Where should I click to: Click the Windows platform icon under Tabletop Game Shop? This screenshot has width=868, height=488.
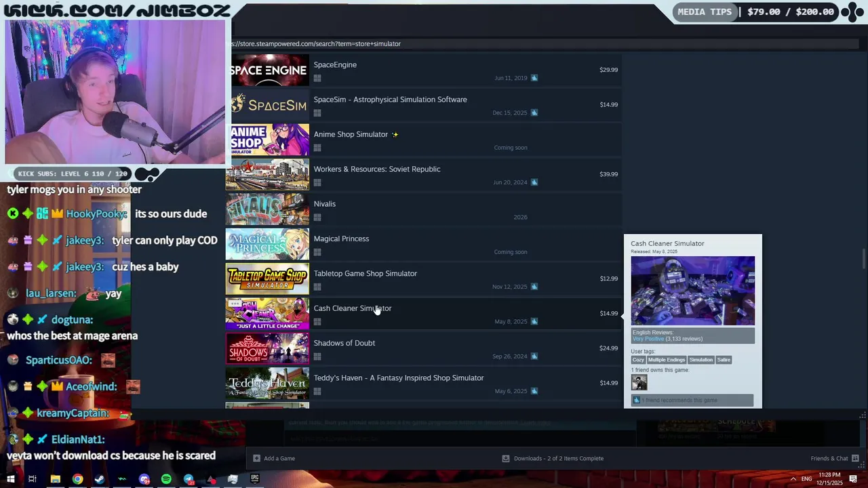coord(317,287)
